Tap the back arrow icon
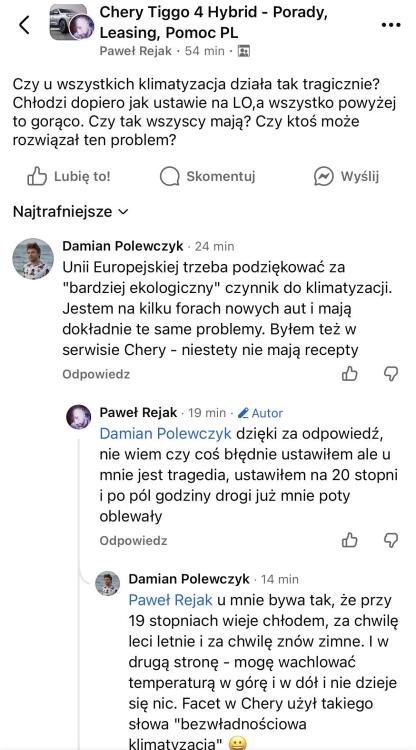 [24, 25]
